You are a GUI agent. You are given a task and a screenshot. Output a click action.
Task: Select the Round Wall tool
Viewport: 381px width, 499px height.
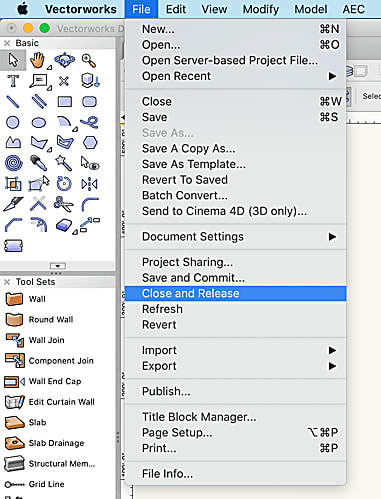39,319
